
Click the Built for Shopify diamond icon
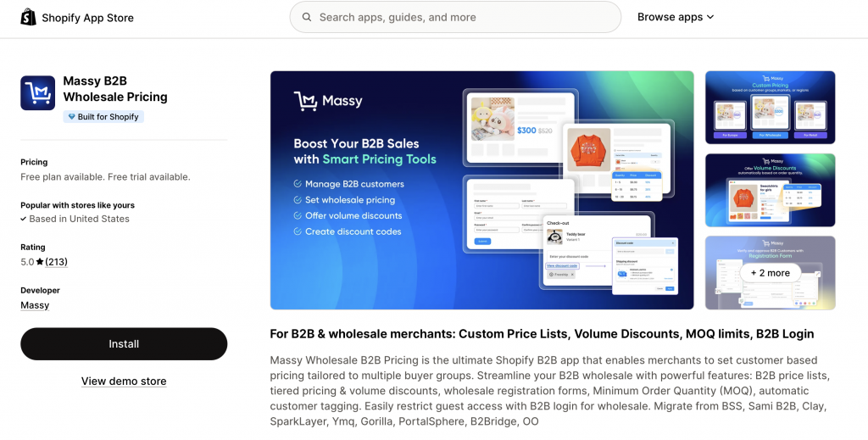pyautogui.click(x=71, y=117)
